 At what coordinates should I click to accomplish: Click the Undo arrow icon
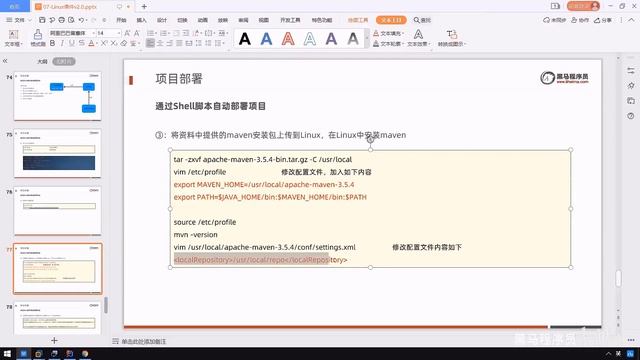[x=81, y=20]
